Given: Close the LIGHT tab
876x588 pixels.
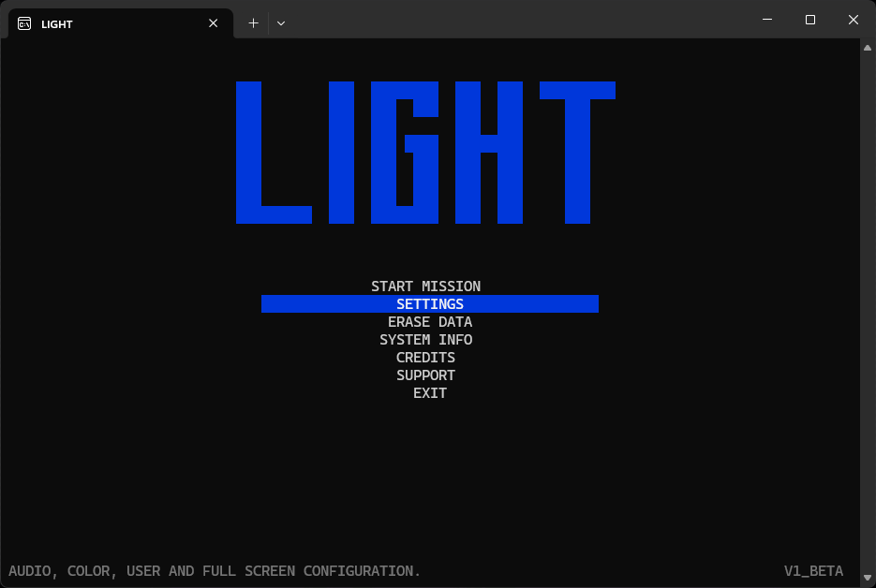Looking at the screenshot, I should [x=213, y=23].
